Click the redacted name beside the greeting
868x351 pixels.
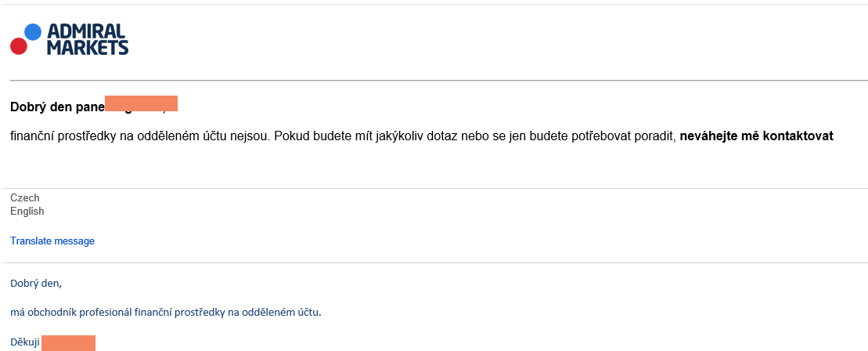coord(141,103)
